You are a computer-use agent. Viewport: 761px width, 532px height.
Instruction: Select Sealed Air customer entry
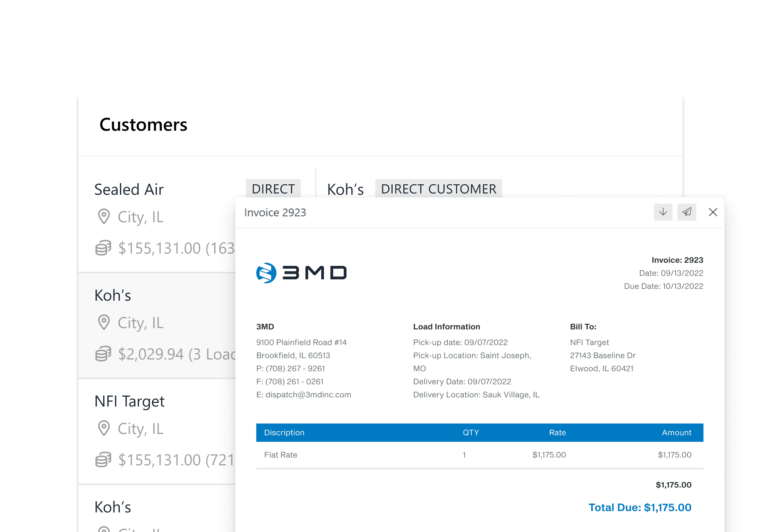[129, 190]
